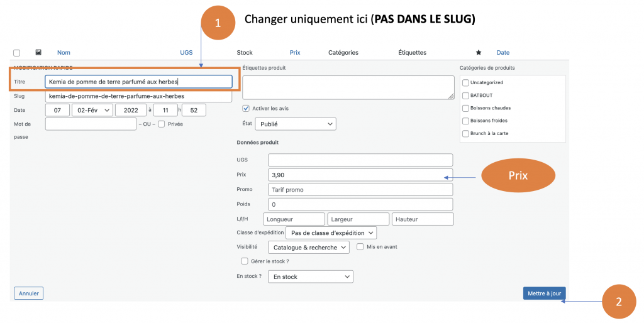Sort by the Prix column header
644x323 pixels.
tap(296, 53)
